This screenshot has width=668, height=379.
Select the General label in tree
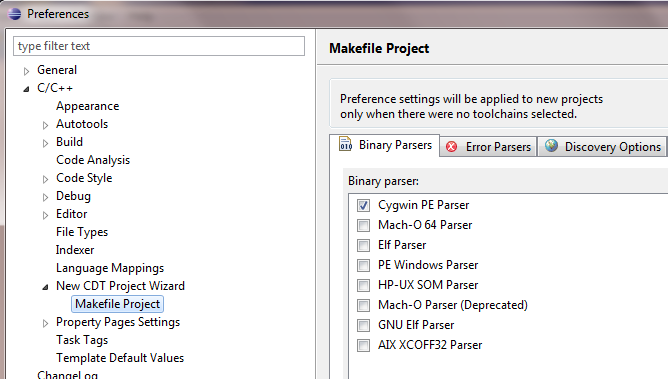click(x=57, y=70)
